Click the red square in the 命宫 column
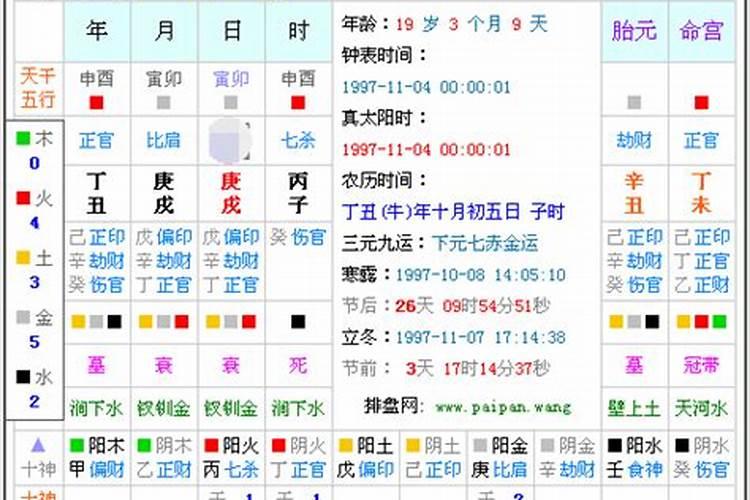Image resolution: width=750 pixels, height=500 pixels. [702, 102]
